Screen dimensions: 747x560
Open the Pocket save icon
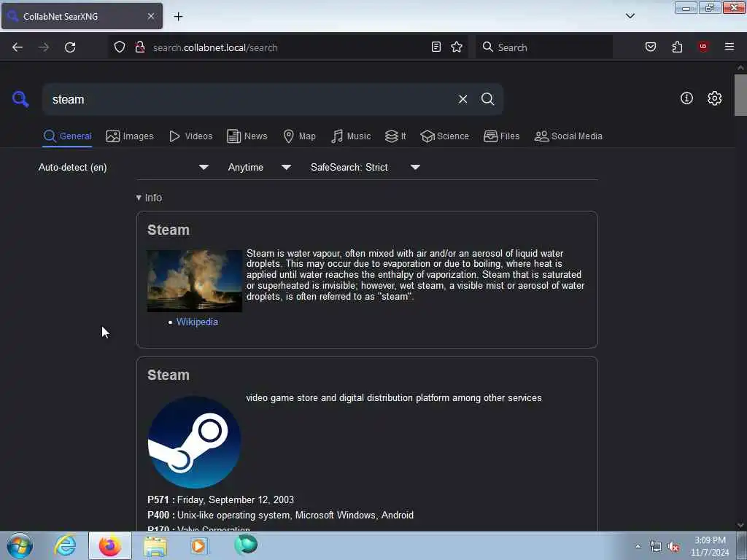[650, 47]
